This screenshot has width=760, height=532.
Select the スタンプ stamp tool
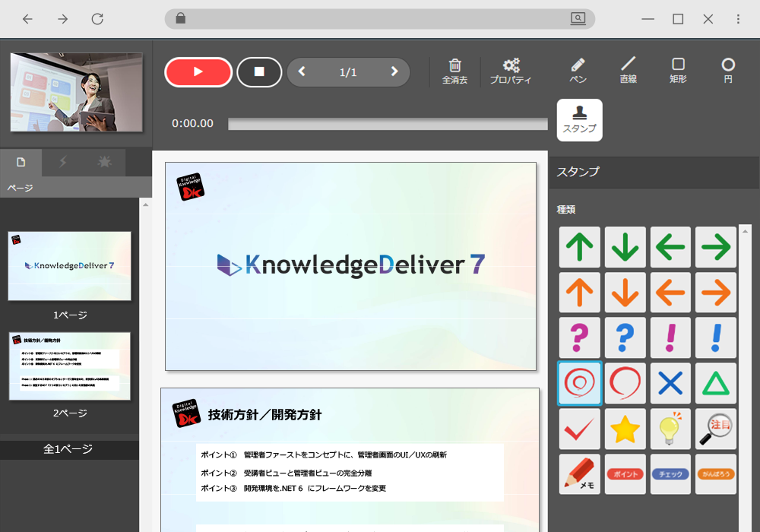(580, 120)
